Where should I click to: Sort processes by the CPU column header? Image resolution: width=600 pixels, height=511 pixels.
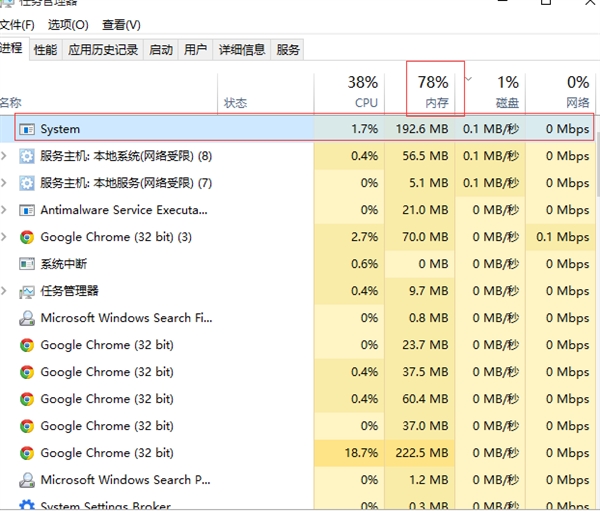(366, 90)
